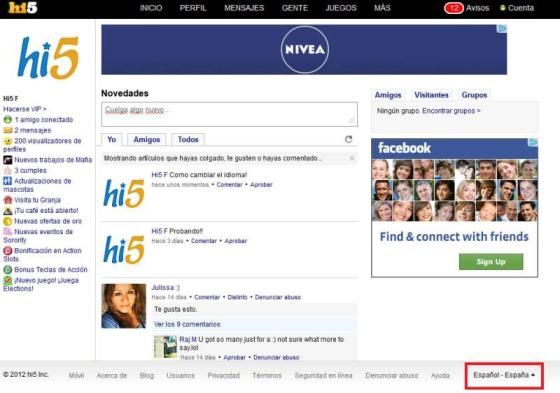Open the envelope icon beside 2 mensajes
The image size is (560, 393).
click(x=8, y=130)
